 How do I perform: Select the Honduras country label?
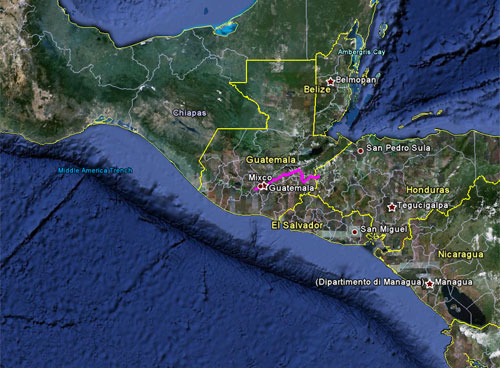pos(428,190)
